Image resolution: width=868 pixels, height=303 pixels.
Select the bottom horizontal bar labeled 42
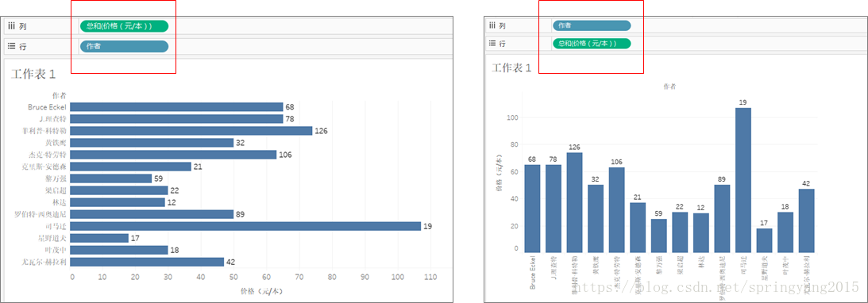click(147, 262)
